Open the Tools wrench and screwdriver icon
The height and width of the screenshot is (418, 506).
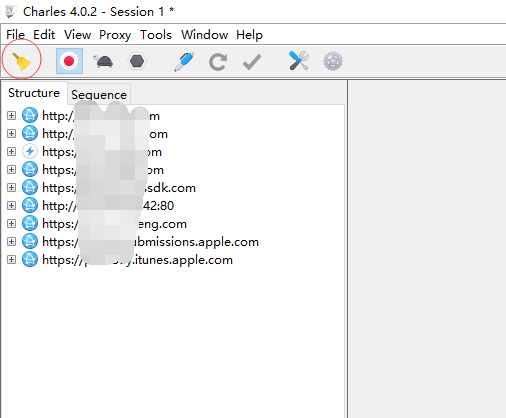tap(299, 61)
